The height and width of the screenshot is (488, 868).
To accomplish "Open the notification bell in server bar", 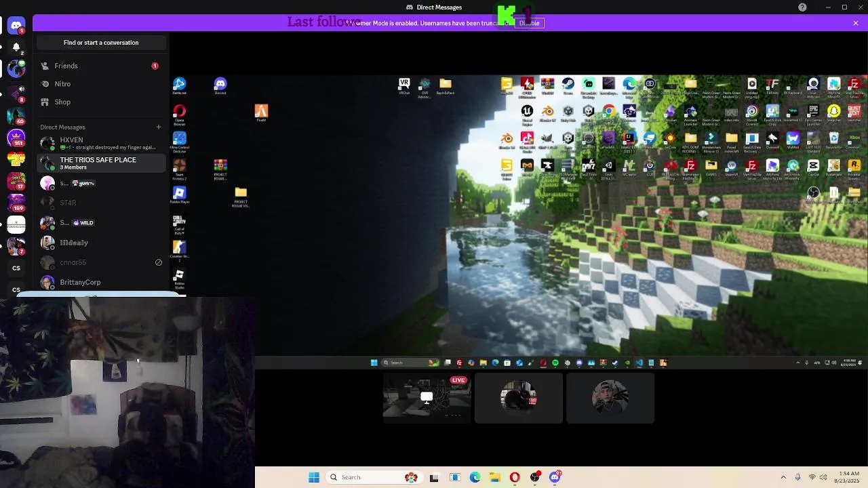I will click(16, 47).
